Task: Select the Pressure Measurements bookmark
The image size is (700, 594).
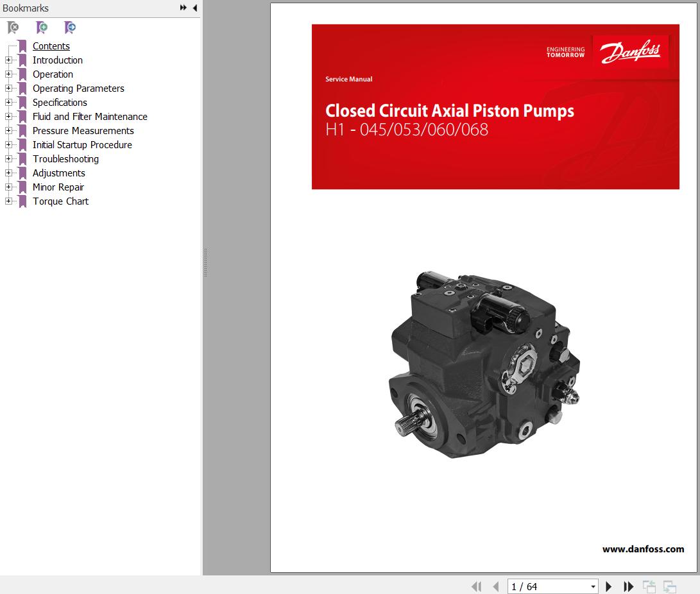Action: coord(83,131)
